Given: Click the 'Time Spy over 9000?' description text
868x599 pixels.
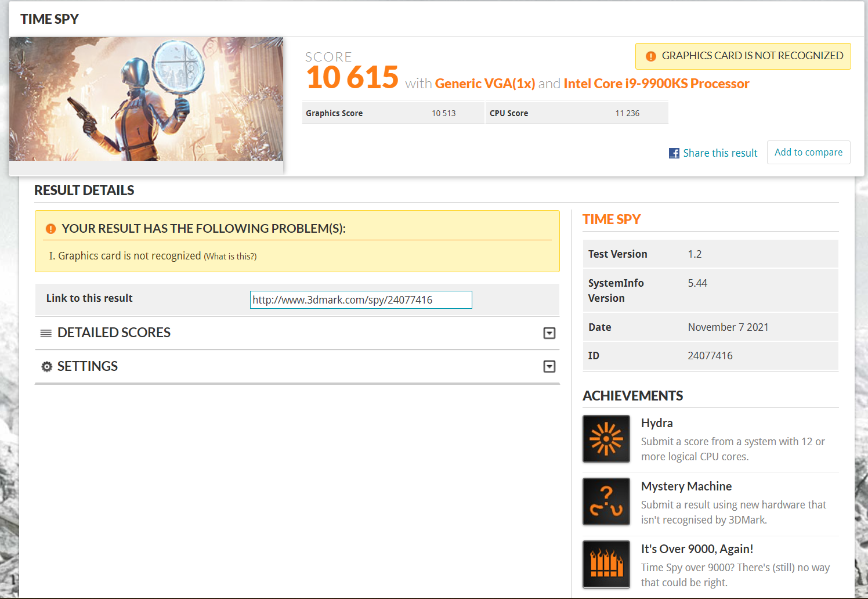Looking at the screenshot, I should tap(735, 575).
